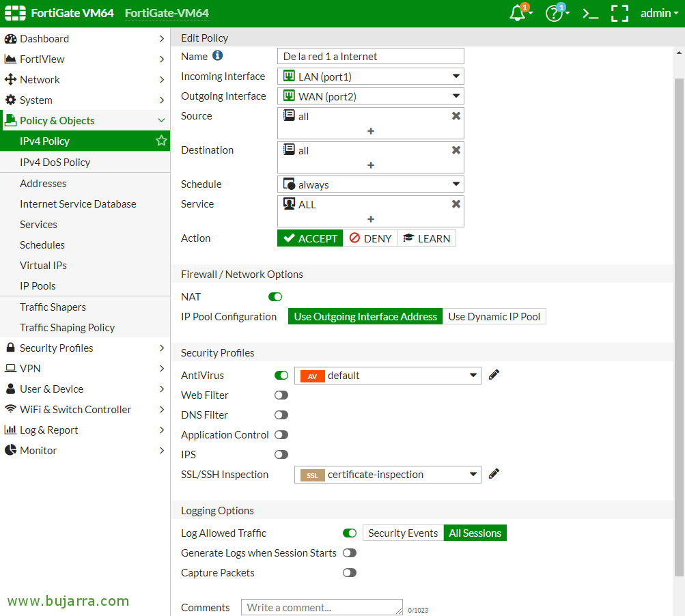Remove the ALL service entry

tap(456, 204)
